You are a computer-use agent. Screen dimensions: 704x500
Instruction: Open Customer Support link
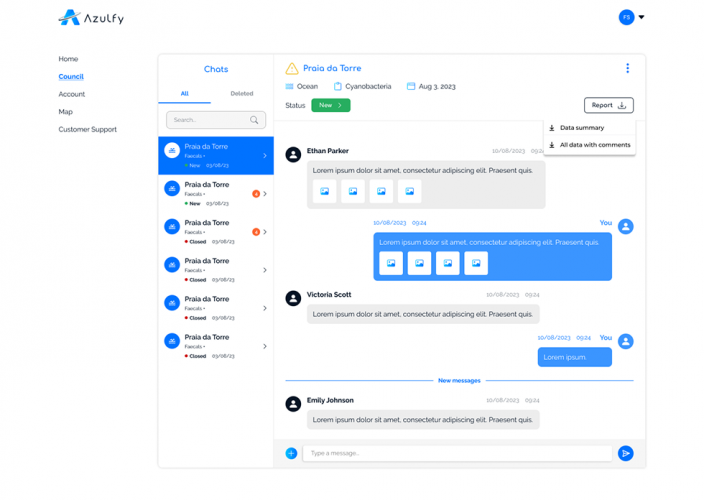[x=87, y=129]
